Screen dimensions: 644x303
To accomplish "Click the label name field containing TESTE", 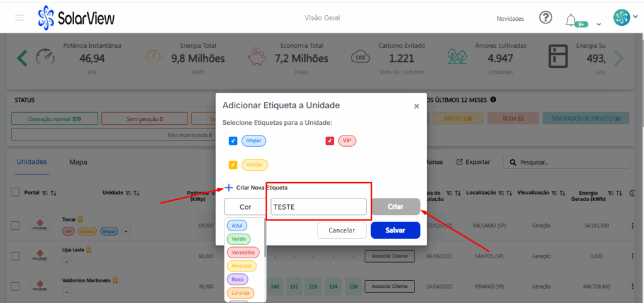I will click(318, 207).
